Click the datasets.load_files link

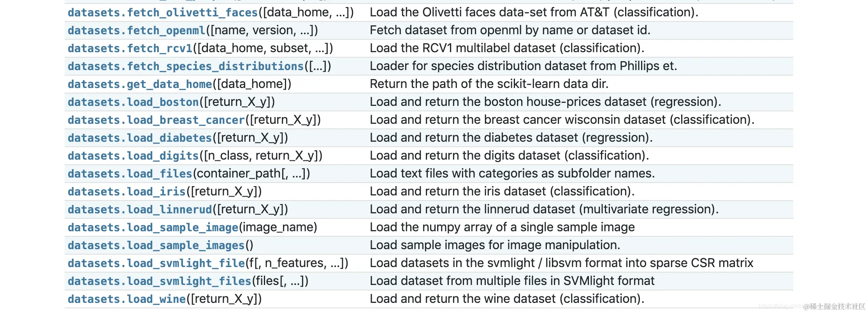[x=130, y=174]
